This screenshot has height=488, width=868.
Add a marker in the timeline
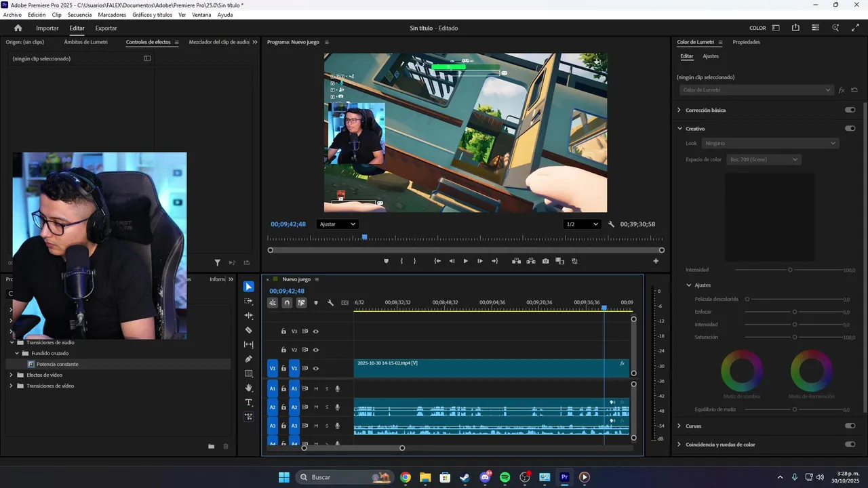point(316,303)
